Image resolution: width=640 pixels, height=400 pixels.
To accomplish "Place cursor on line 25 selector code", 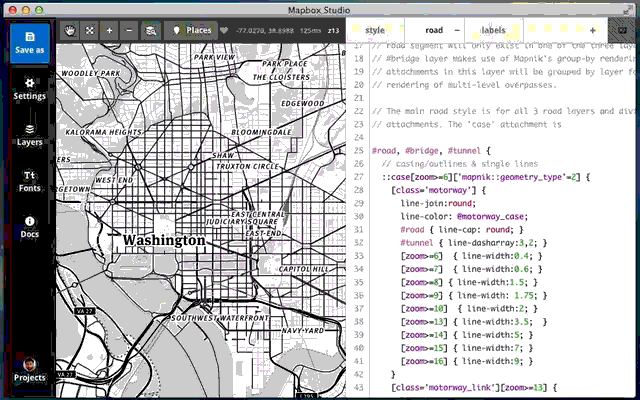I will coord(431,151).
